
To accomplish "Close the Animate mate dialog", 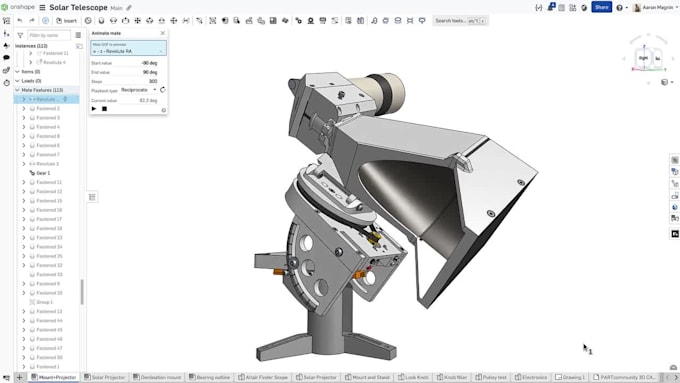I will click(x=163, y=33).
